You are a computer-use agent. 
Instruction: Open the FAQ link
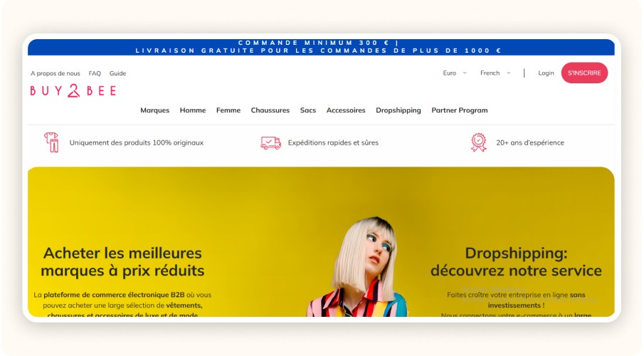[x=95, y=73]
